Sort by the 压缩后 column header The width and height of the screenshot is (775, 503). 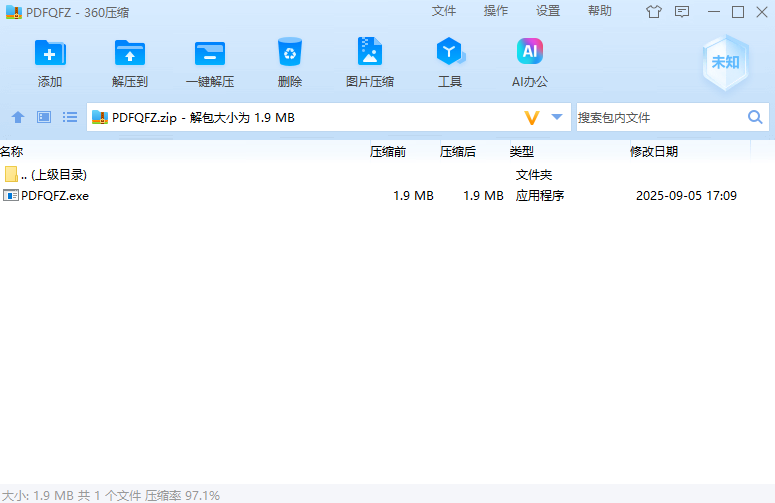[474, 152]
